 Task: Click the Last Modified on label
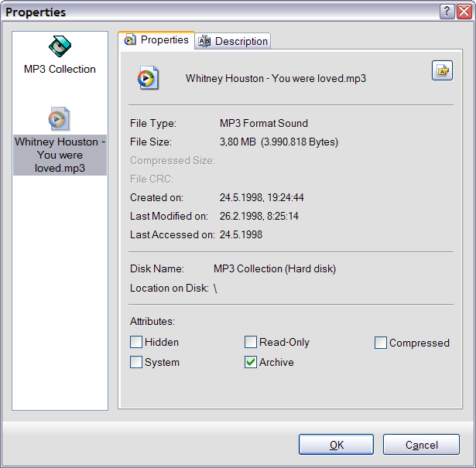pyautogui.click(x=169, y=217)
